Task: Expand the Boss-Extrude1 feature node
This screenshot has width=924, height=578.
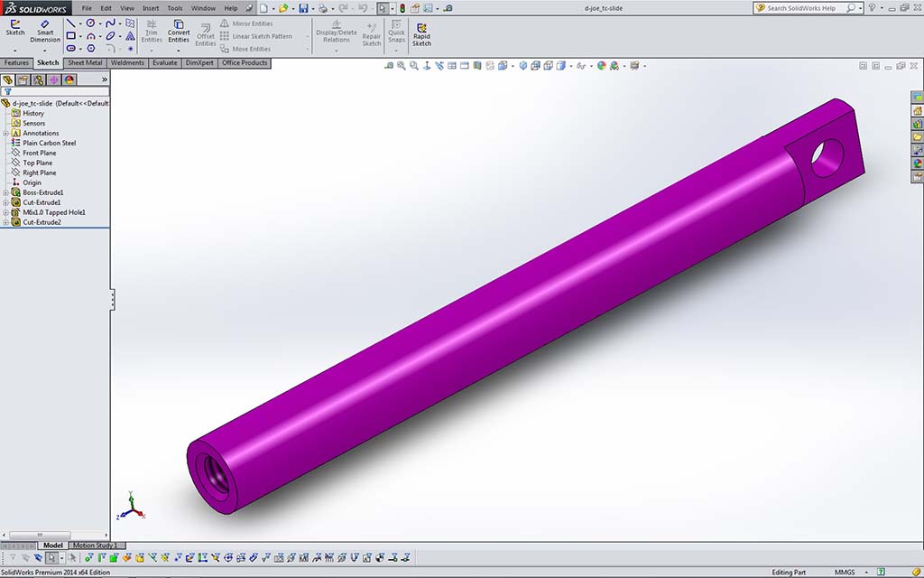Action: pyautogui.click(x=5, y=192)
